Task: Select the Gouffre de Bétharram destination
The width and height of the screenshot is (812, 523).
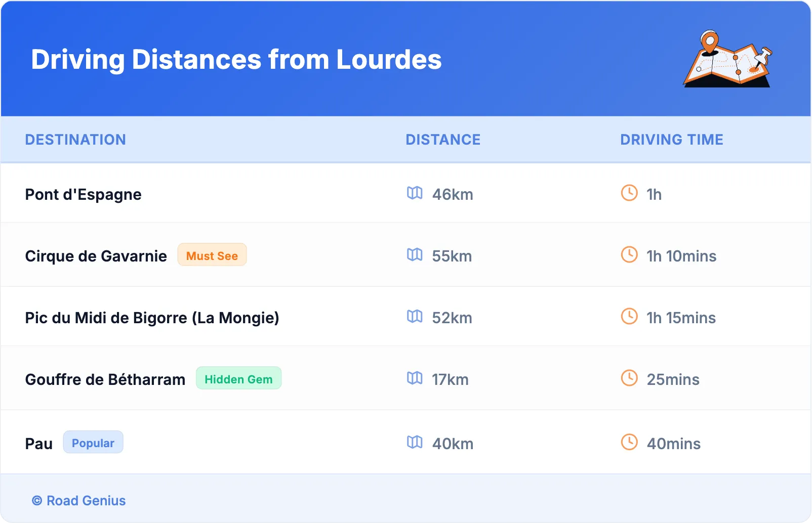Action: point(105,380)
